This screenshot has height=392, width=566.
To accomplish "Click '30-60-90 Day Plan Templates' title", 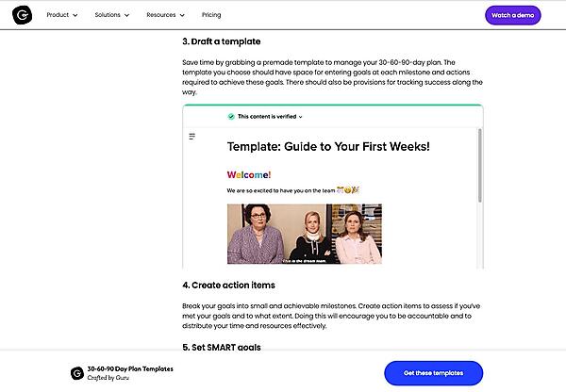I will (130, 369).
